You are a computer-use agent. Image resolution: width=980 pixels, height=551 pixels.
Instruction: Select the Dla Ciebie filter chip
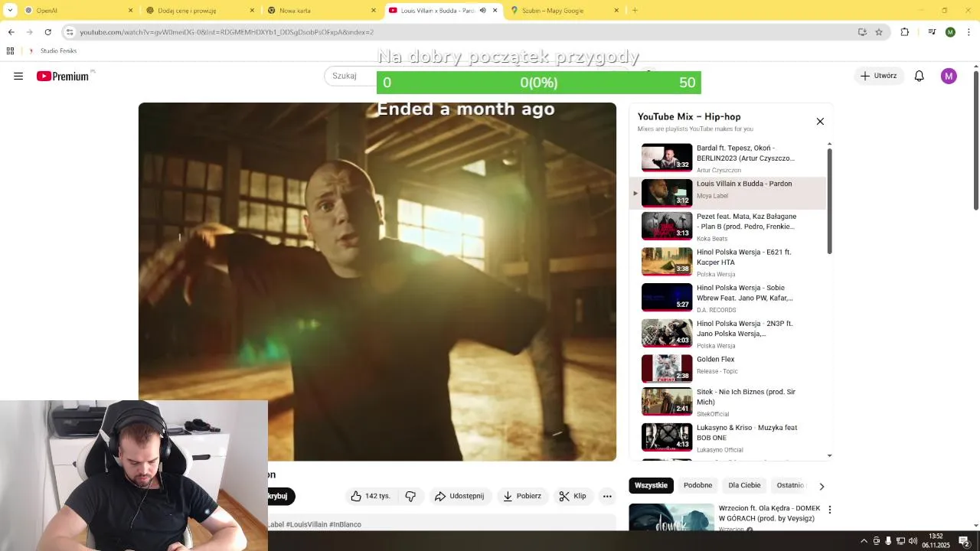(744, 485)
